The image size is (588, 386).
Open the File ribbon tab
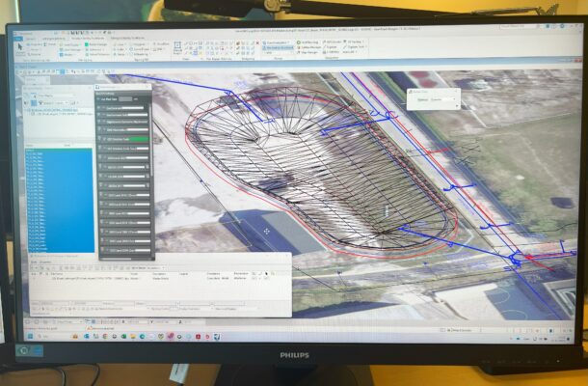pyautogui.click(x=18, y=39)
